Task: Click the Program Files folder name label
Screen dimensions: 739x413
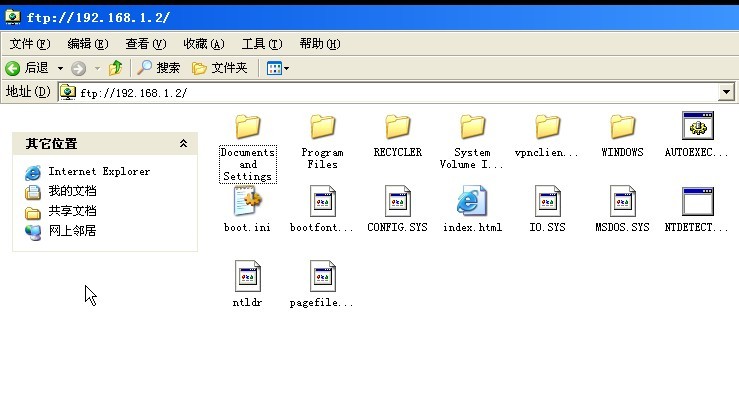Action: pyautogui.click(x=323, y=158)
